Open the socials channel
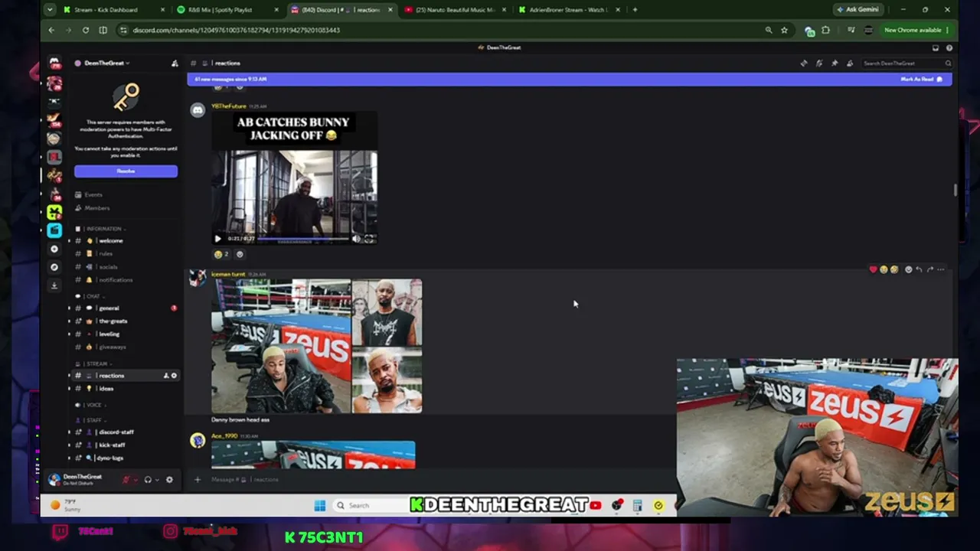 (108, 267)
